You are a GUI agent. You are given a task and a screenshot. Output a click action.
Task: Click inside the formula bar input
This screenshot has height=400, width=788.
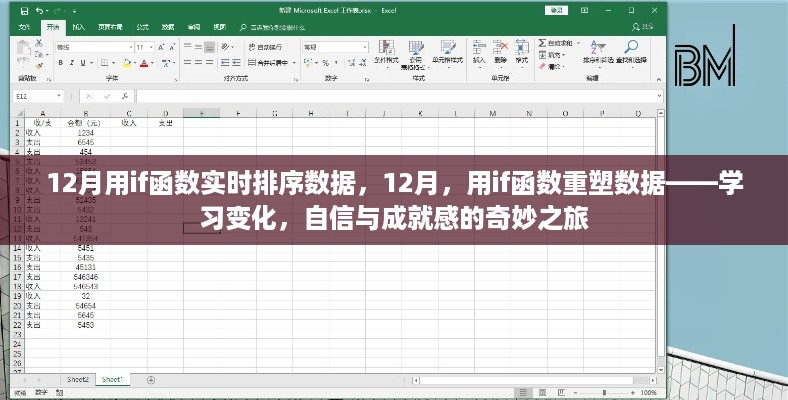(x=400, y=95)
